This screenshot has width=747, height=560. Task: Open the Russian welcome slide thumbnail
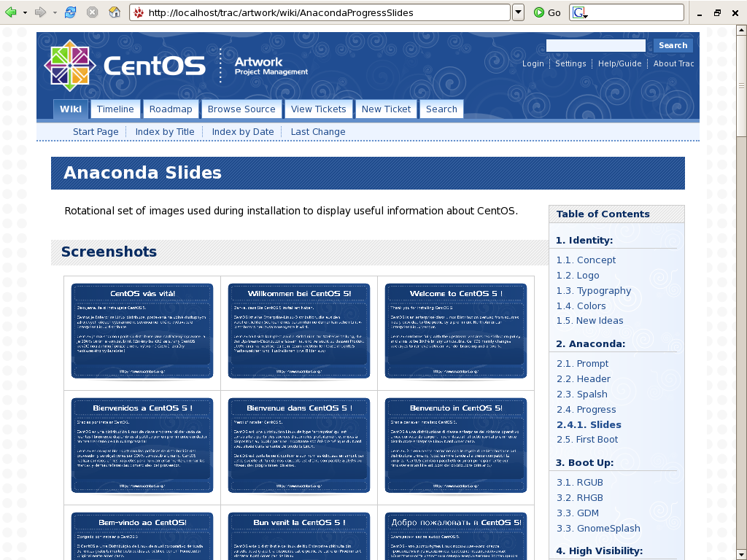456,536
